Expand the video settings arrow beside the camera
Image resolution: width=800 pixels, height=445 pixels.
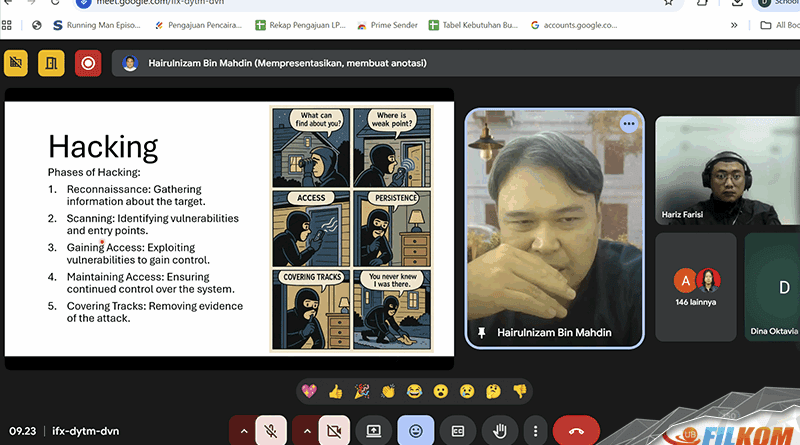(x=307, y=430)
